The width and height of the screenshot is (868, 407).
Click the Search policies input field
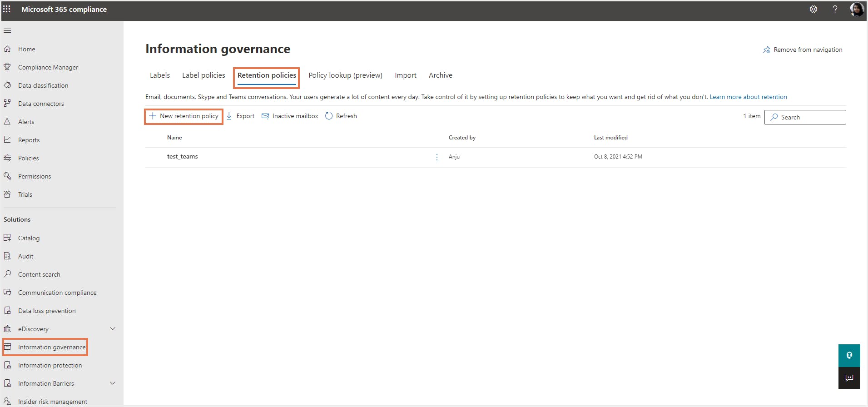coord(805,117)
